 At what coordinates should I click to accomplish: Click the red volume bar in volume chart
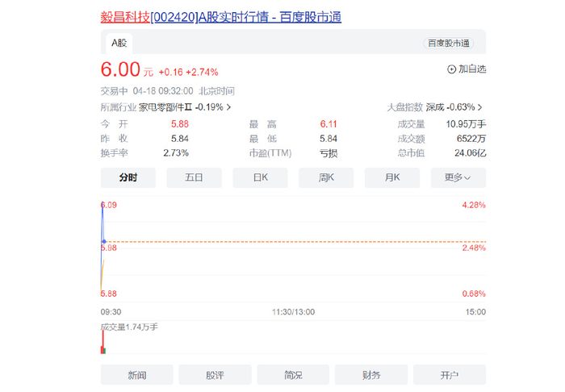point(103,342)
